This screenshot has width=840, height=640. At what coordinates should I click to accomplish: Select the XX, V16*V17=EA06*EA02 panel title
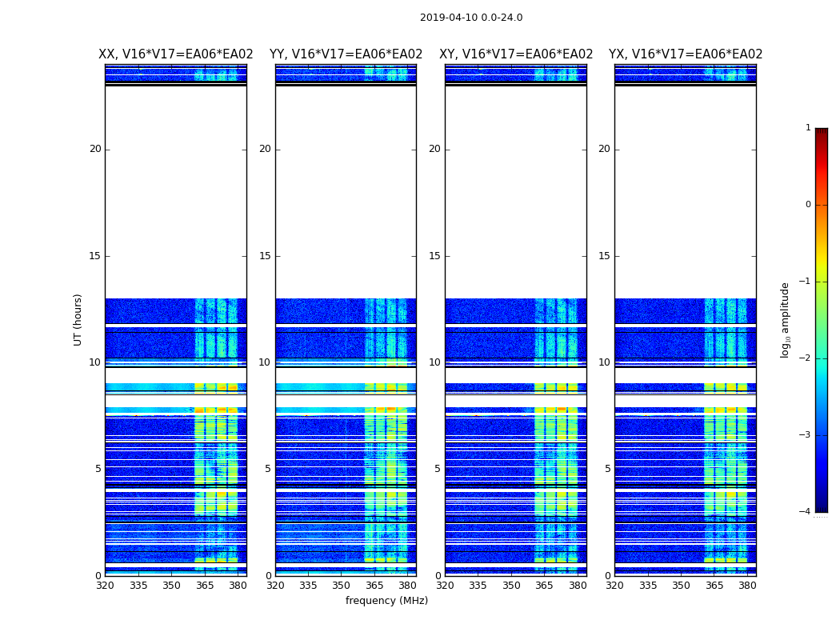[176, 54]
